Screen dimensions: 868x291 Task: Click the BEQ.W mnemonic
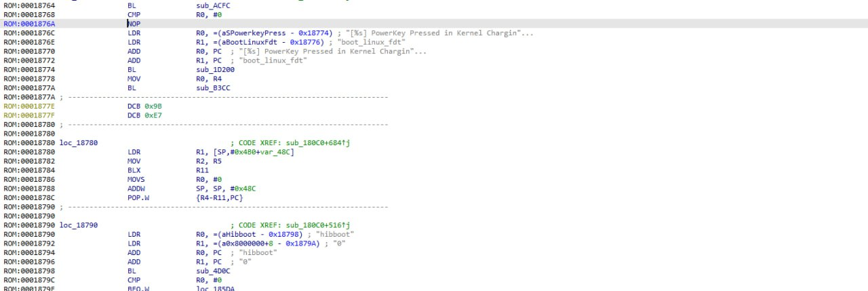[138, 288]
